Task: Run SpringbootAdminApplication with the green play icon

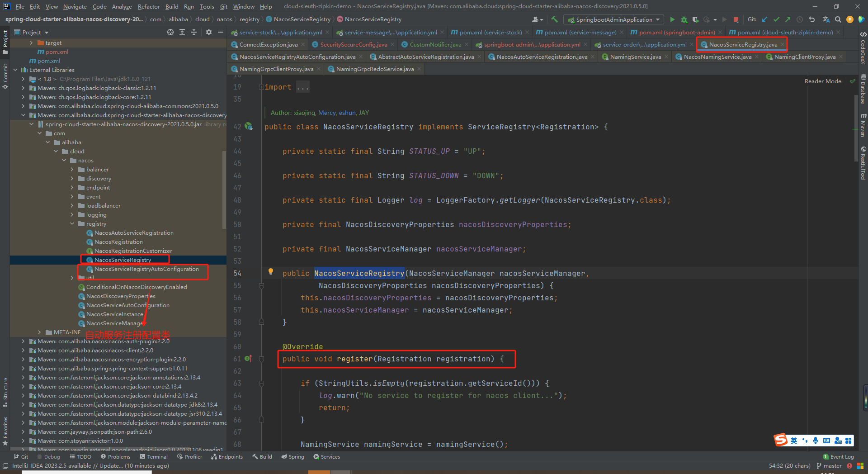Action: [672, 19]
